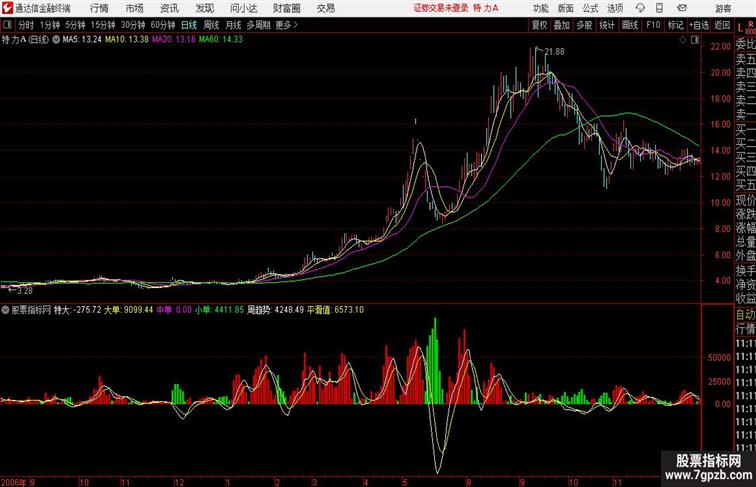Open the 公式 menu
The width and height of the screenshot is (756, 487).
coord(590,8)
